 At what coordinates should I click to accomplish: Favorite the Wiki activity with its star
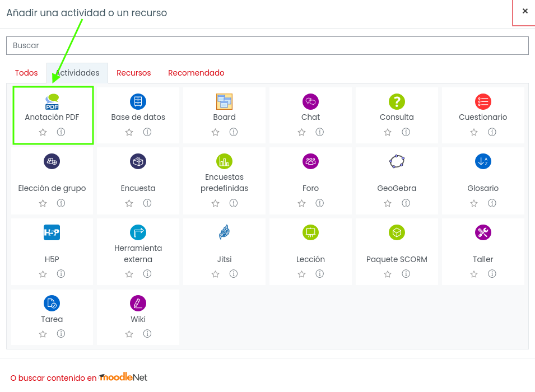coord(129,334)
